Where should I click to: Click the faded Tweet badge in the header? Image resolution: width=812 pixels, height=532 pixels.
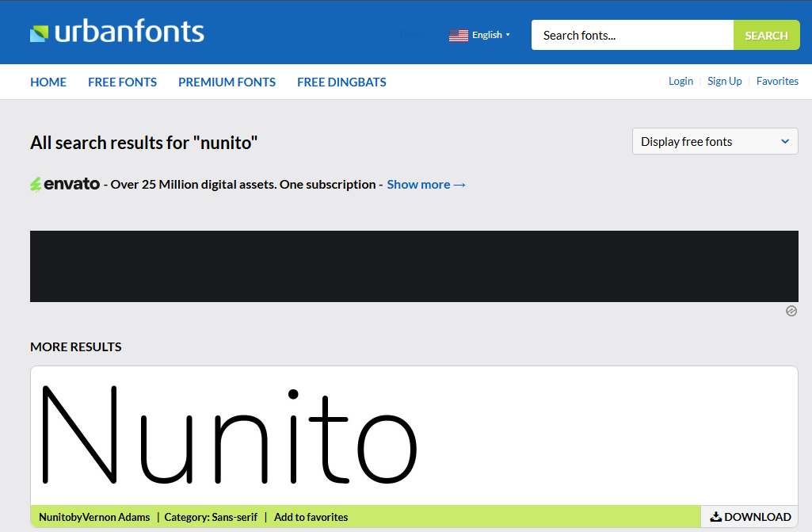(412, 34)
